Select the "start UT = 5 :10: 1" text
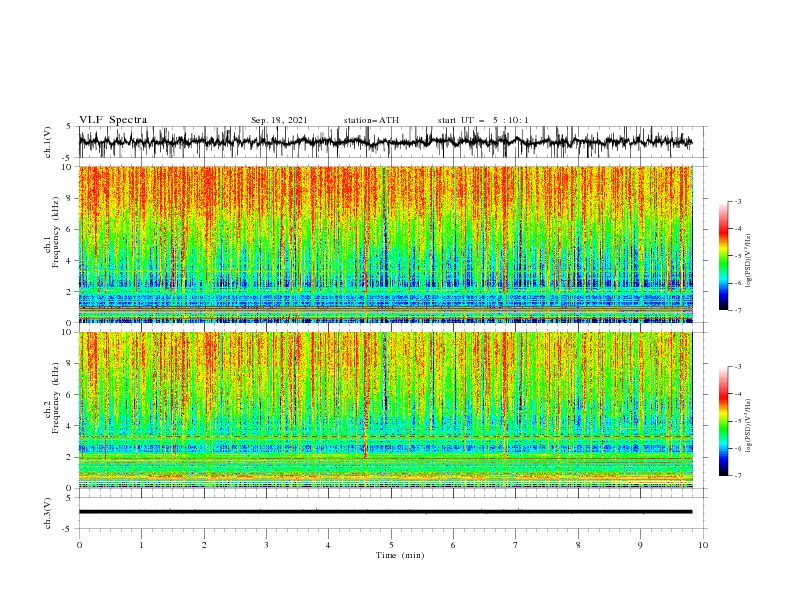The image size is (792, 612). (483, 120)
